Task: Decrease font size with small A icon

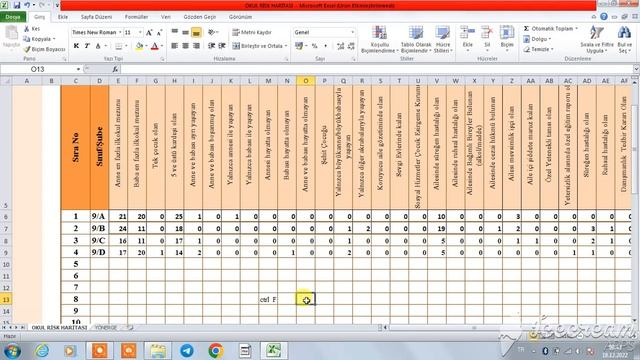Action: pos(159,32)
